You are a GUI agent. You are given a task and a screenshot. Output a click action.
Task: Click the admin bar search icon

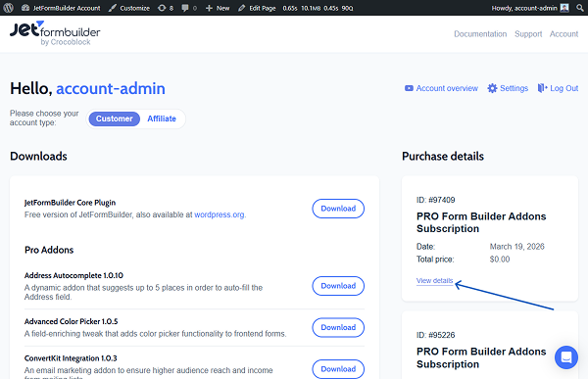[x=580, y=8]
